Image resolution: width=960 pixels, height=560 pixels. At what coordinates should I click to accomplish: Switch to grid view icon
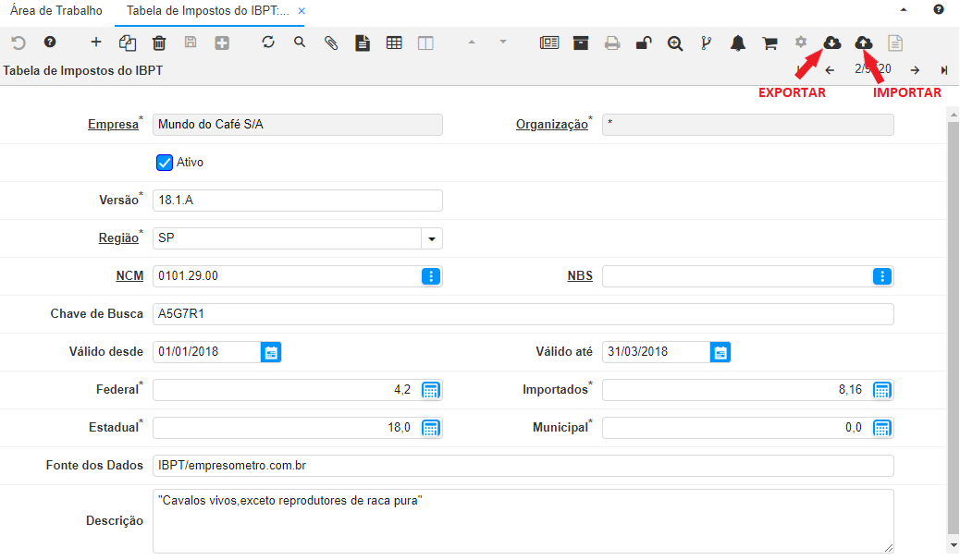[394, 43]
